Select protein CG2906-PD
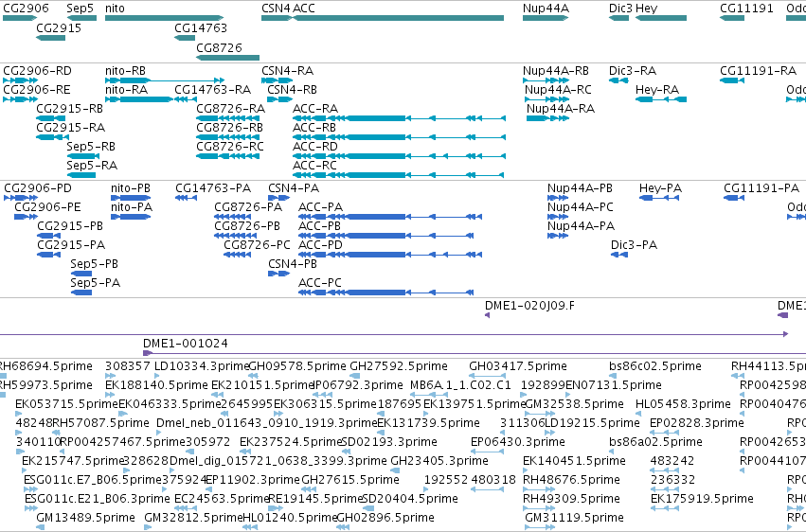Image resolution: width=806 pixels, height=532 pixels. tap(21, 198)
